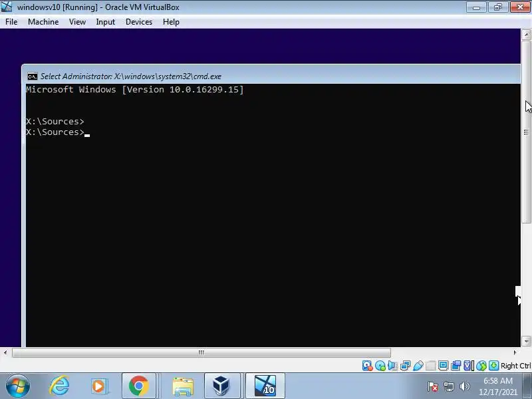Open VirtualBox Manager from the taskbar
The width and height of the screenshot is (532, 399).
click(222, 386)
